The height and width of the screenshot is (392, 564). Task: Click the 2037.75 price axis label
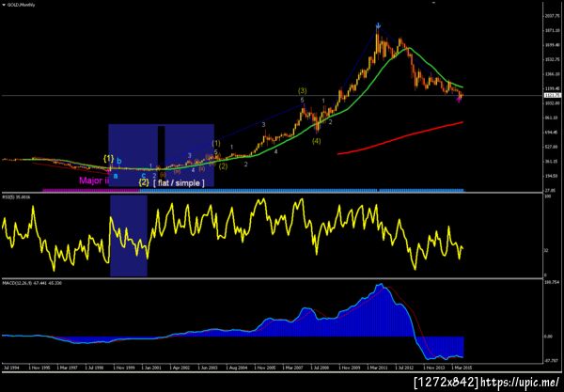(x=552, y=16)
